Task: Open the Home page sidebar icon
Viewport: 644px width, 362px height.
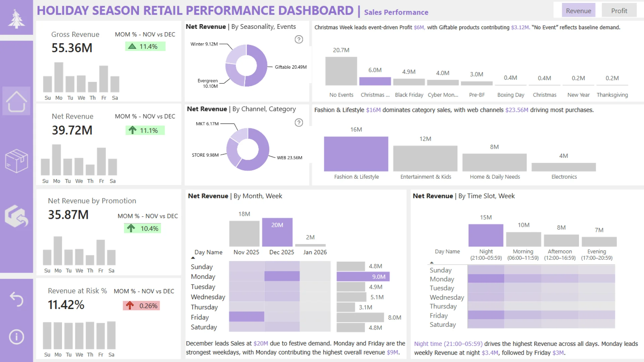Action: click(16, 101)
